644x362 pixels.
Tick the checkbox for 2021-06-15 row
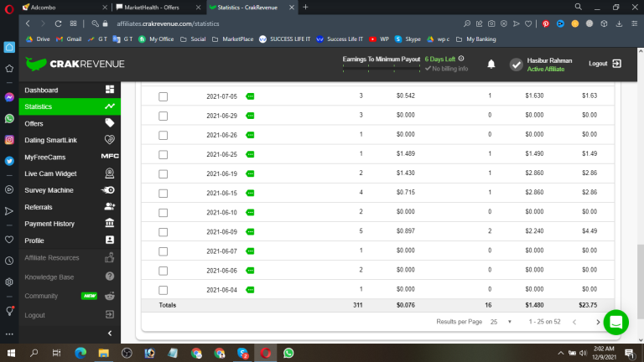163,194
